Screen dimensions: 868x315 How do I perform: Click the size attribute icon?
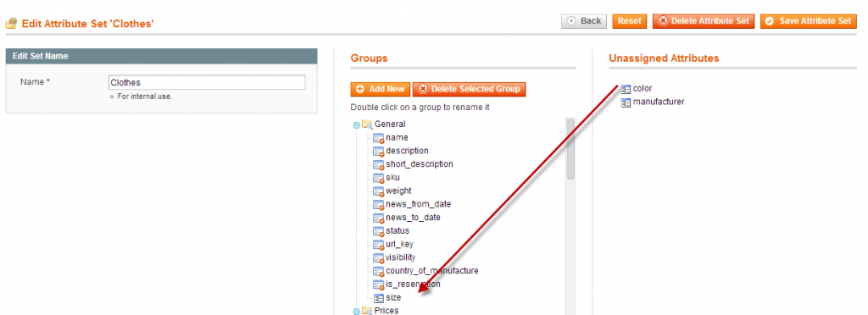(379, 298)
